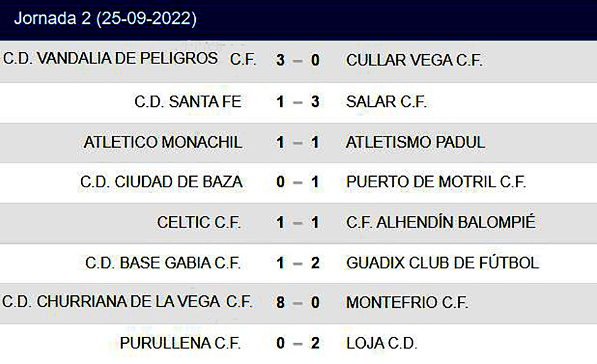Open C.D. Churriana de la Vega C.F.
This screenshot has width=597, height=364.
[x=127, y=302]
